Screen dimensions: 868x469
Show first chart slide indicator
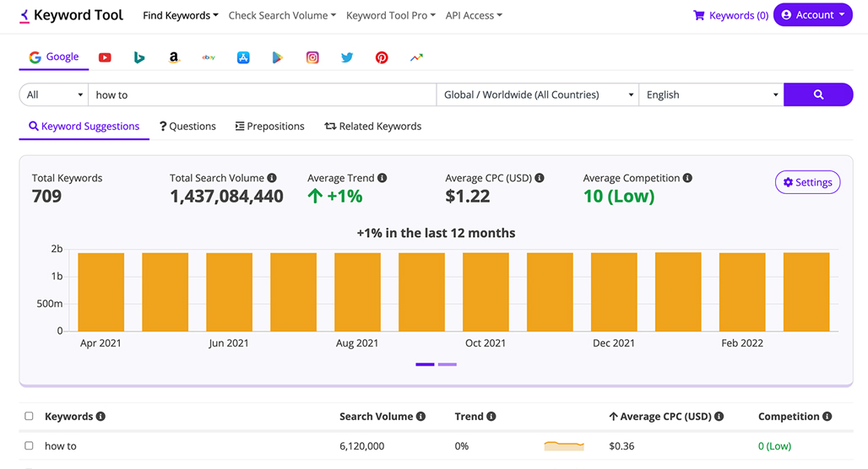point(426,364)
